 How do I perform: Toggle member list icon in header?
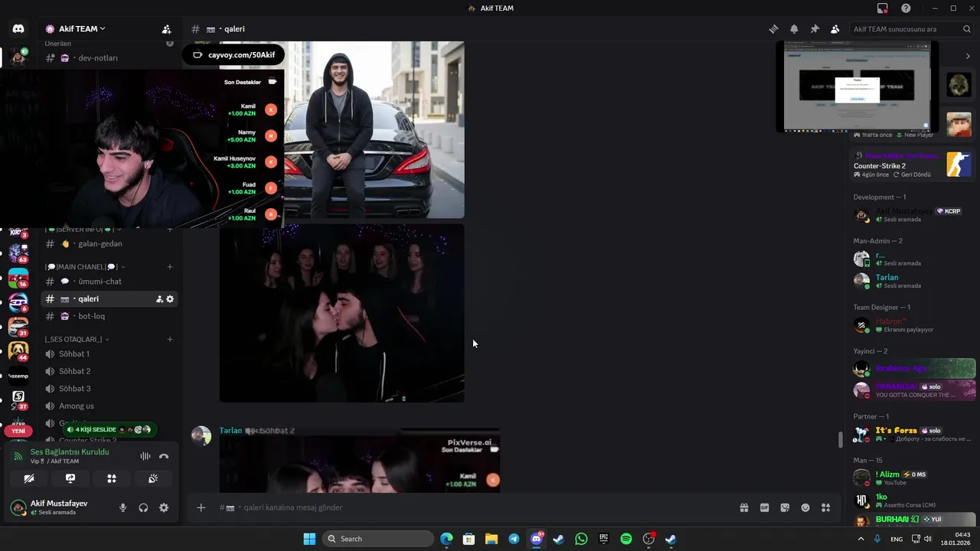point(835,29)
